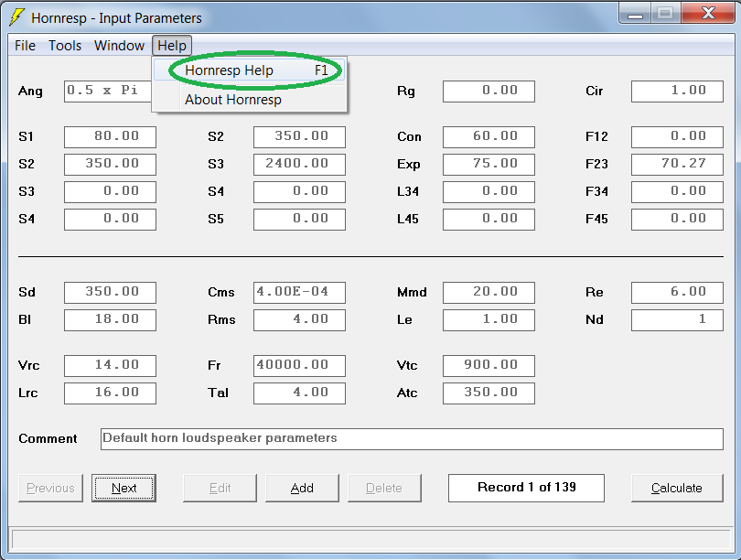Click the Lrc field showing 16.00
The image size is (741, 560).
click(110, 393)
